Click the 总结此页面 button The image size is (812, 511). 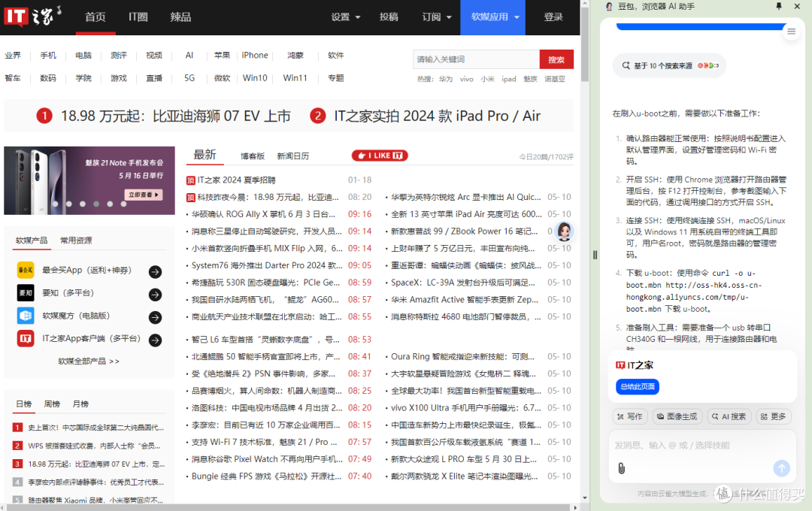(x=638, y=387)
